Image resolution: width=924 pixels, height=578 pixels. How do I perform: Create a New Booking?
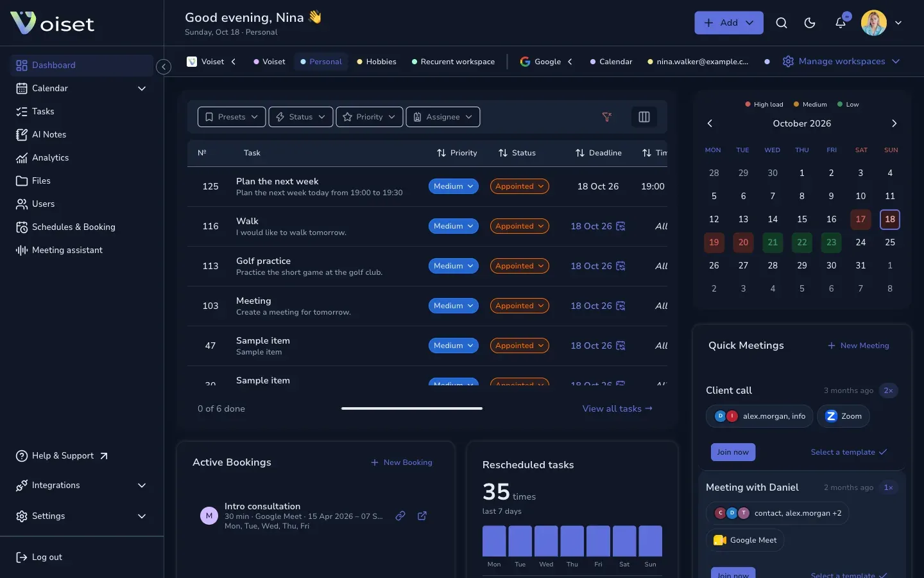click(402, 462)
